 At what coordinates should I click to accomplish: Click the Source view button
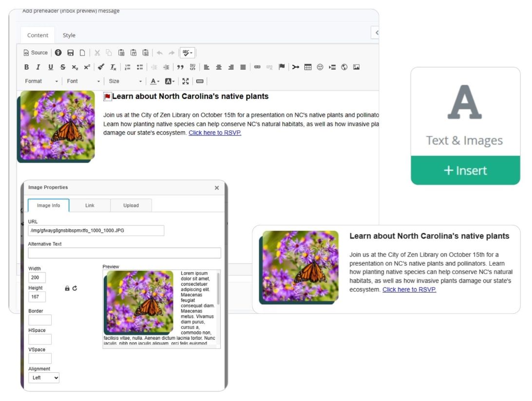pyautogui.click(x=36, y=53)
